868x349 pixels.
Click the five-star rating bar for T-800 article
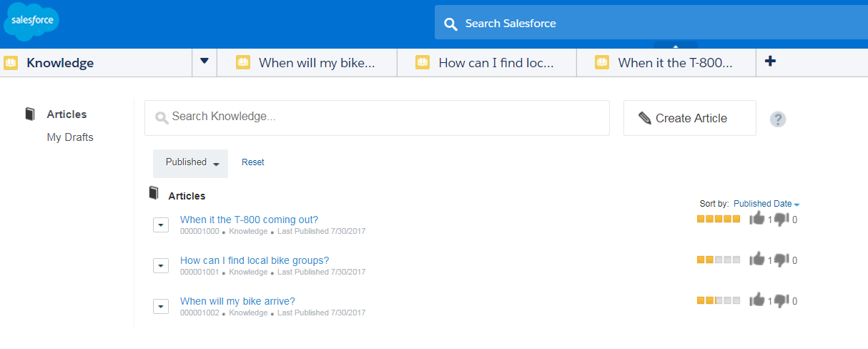pyautogui.click(x=719, y=219)
